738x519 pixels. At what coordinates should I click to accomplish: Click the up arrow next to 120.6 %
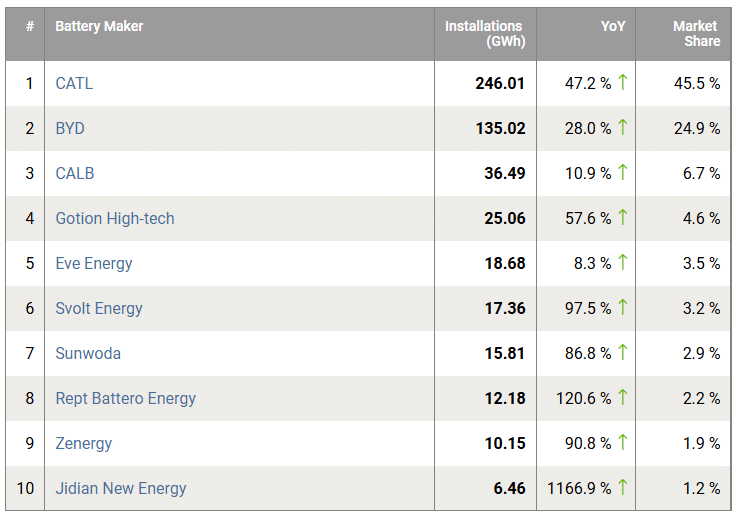click(622, 398)
